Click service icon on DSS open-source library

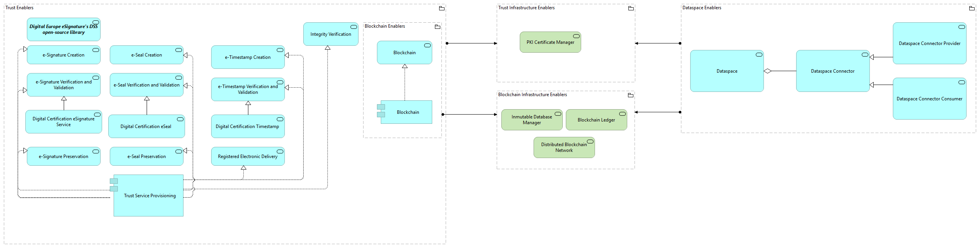96,22
